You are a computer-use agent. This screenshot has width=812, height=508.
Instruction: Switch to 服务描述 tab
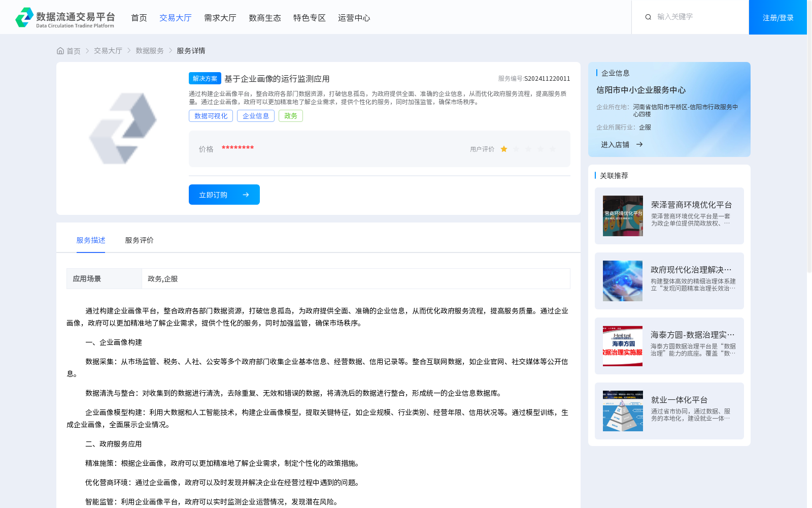[x=91, y=240]
